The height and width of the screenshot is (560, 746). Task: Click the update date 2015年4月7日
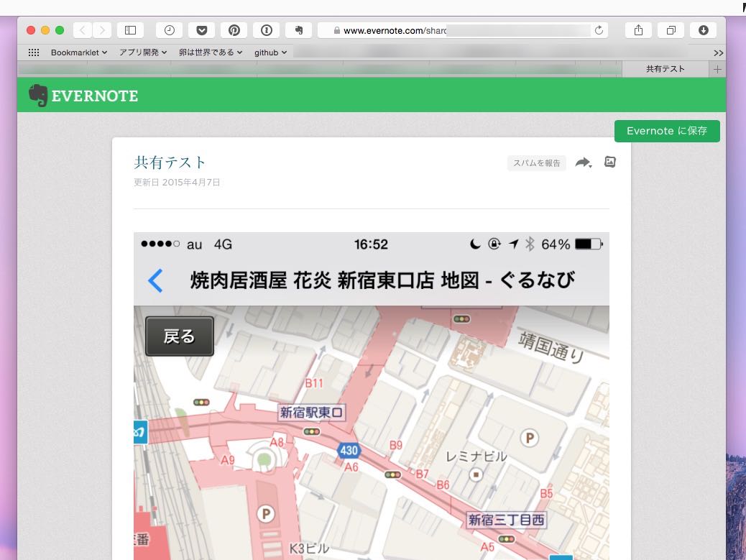point(191,182)
